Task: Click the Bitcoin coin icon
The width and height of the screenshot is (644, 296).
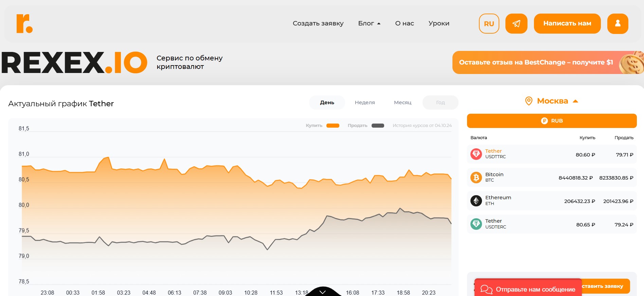Action: click(476, 178)
